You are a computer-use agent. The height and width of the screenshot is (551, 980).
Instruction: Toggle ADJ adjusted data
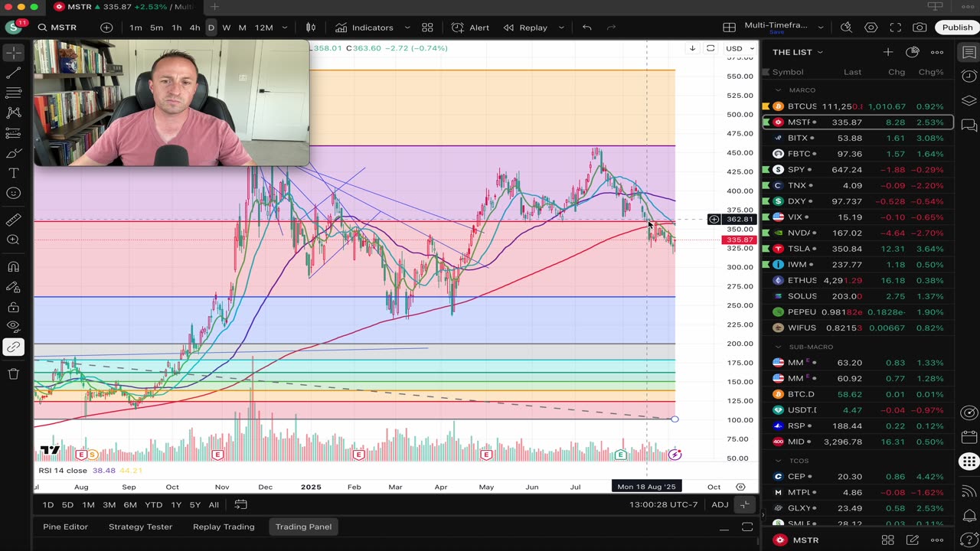pyautogui.click(x=720, y=505)
